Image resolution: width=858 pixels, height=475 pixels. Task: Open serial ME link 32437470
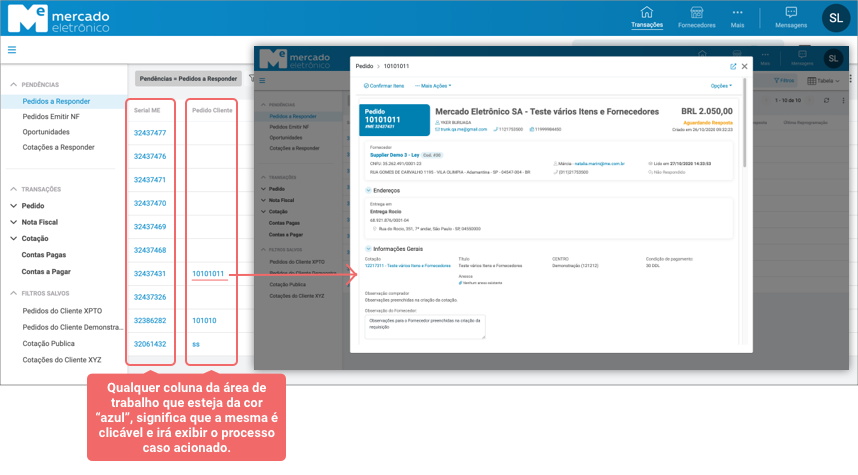[x=150, y=204]
